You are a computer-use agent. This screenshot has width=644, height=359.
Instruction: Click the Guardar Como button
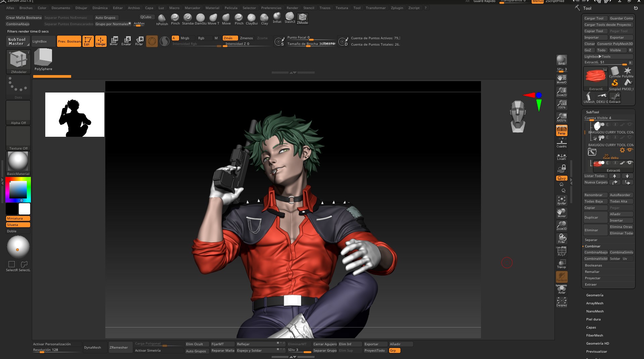point(621,18)
